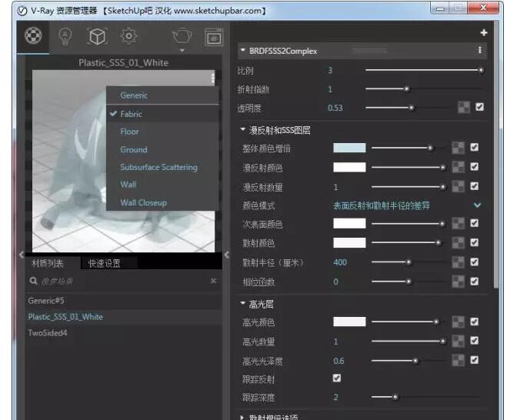Open the frame buffer window icon

pos(214,38)
